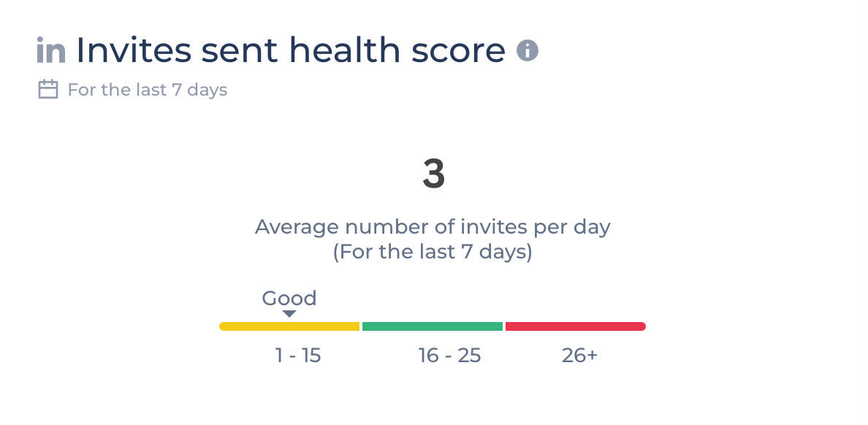Click the word Invites in the heading
The width and height of the screenshot is (868, 425).
pyautogui.click(x=134, y=49)
